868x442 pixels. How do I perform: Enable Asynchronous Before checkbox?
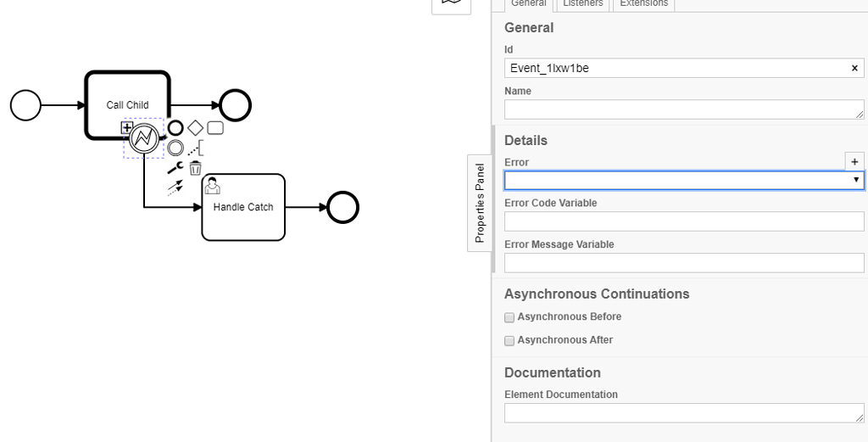[x=509, y=317]
